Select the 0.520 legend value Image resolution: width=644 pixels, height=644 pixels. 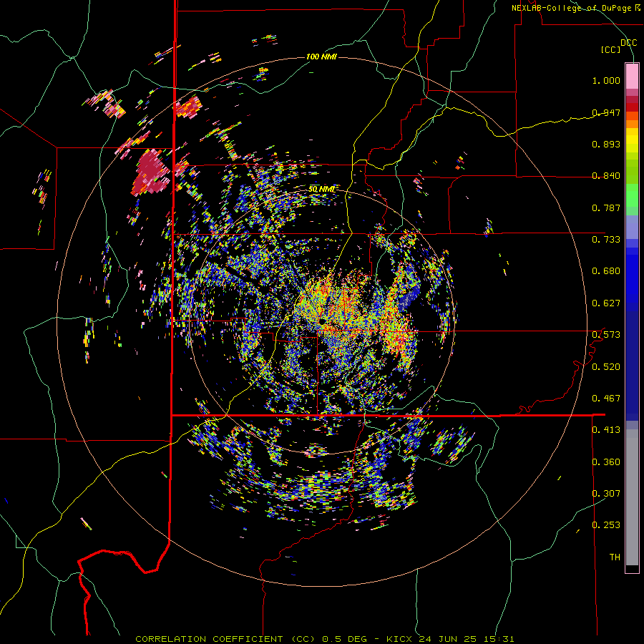pyautogui.click(x=606, y=367)
